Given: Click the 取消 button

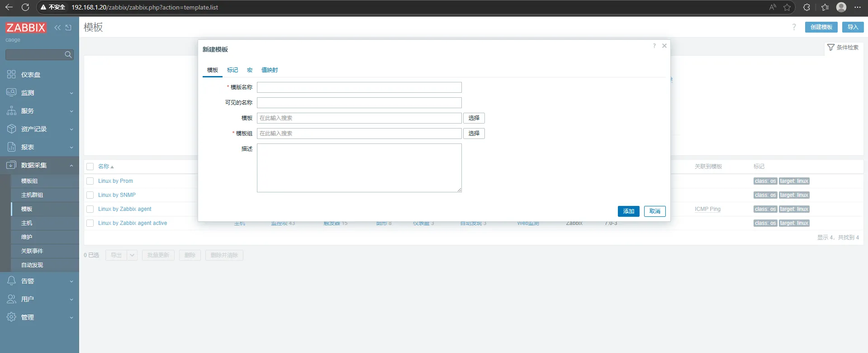Looking at the screenshot, I should (655, 211).
